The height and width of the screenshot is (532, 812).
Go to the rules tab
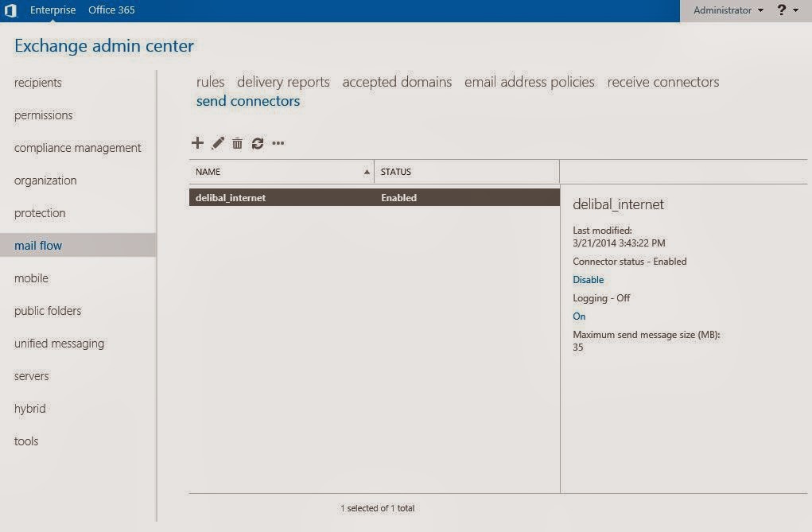click(x=210, y=82)
